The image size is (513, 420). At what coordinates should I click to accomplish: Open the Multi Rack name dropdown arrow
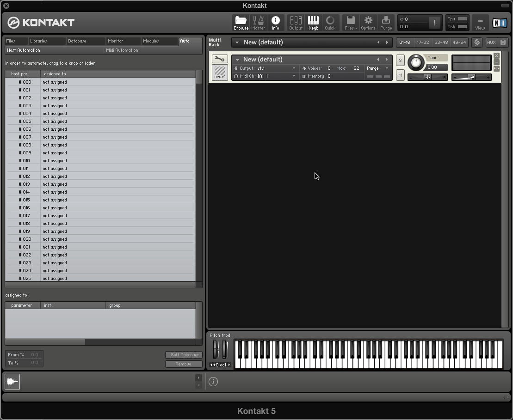pos(237,43)
